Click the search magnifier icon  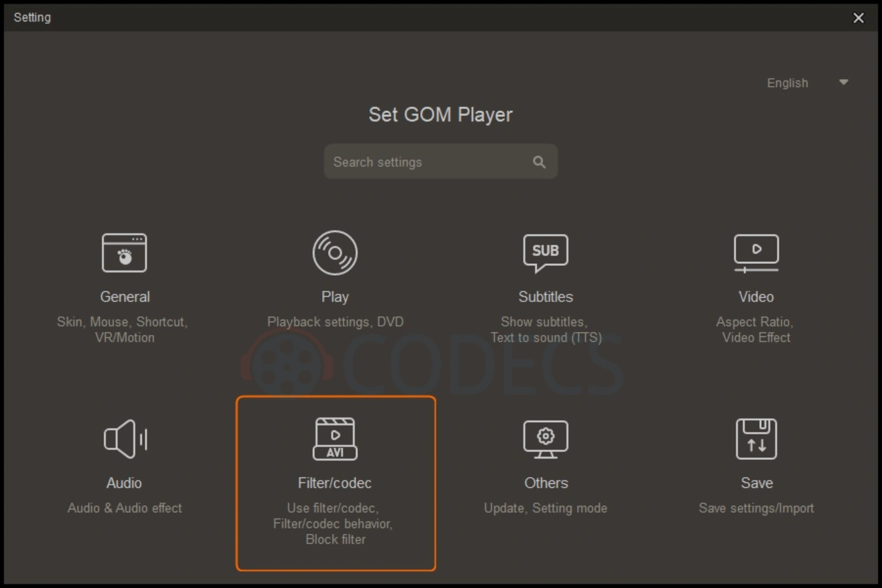(539, 162)
